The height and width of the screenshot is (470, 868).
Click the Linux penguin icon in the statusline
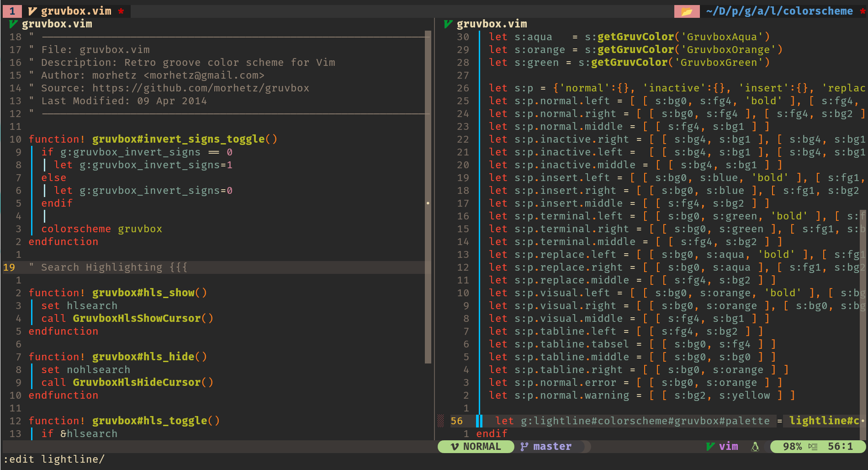[755, 447]
